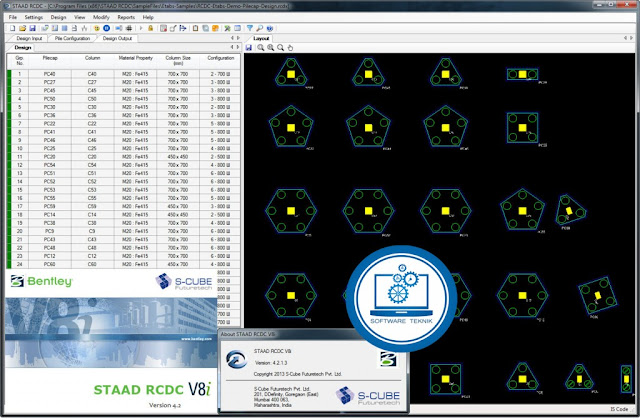Click the Open folder icon in toolbar

(22, 28)
